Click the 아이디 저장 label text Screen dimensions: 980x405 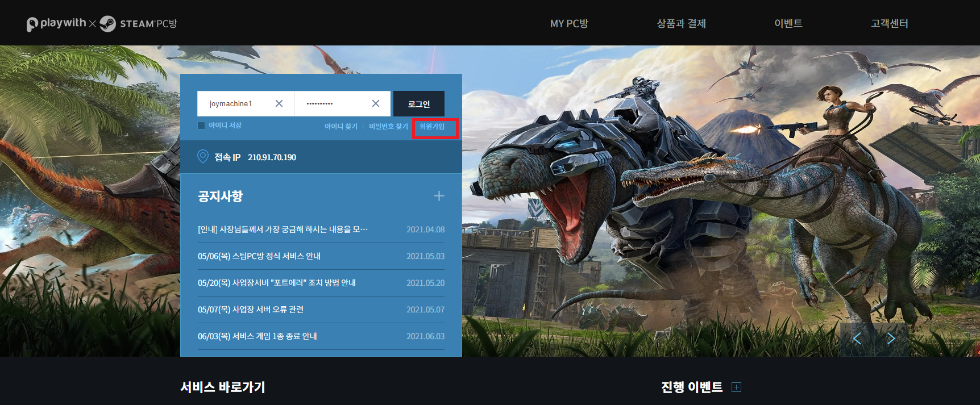tap(225, 126)
